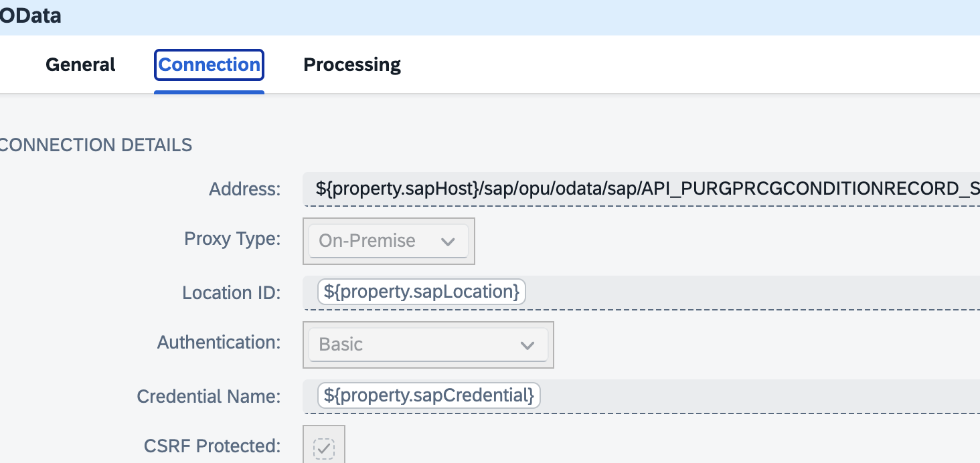Select the sapLocation property token
This screenshot has width=980, height=463.
pos(420,292)
